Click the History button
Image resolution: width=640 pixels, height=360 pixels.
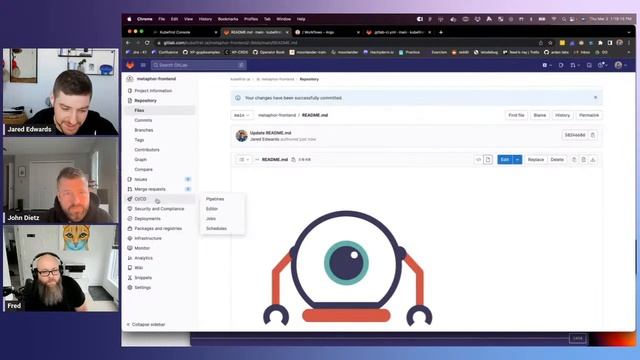tap(562, 116)
